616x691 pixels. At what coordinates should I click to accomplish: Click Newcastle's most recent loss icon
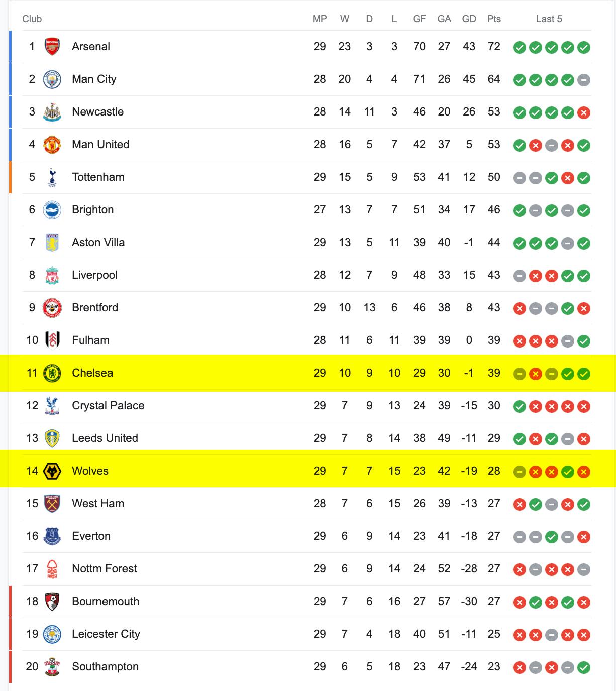coord(584,112)
